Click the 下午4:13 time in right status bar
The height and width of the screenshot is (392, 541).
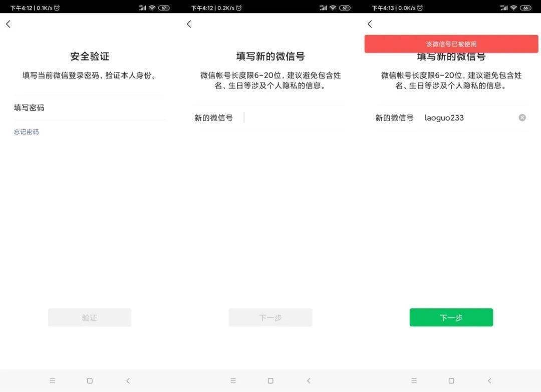(x=383, y=8)
